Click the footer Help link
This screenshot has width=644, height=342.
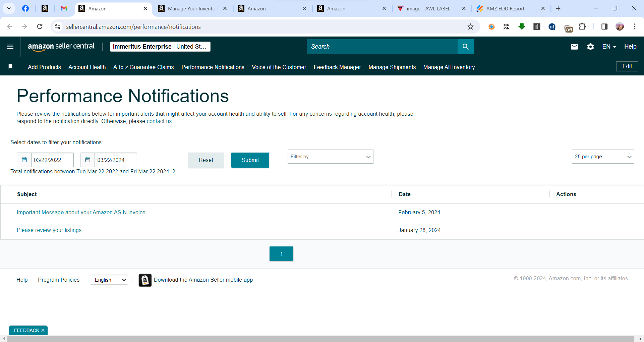[22, 280]
